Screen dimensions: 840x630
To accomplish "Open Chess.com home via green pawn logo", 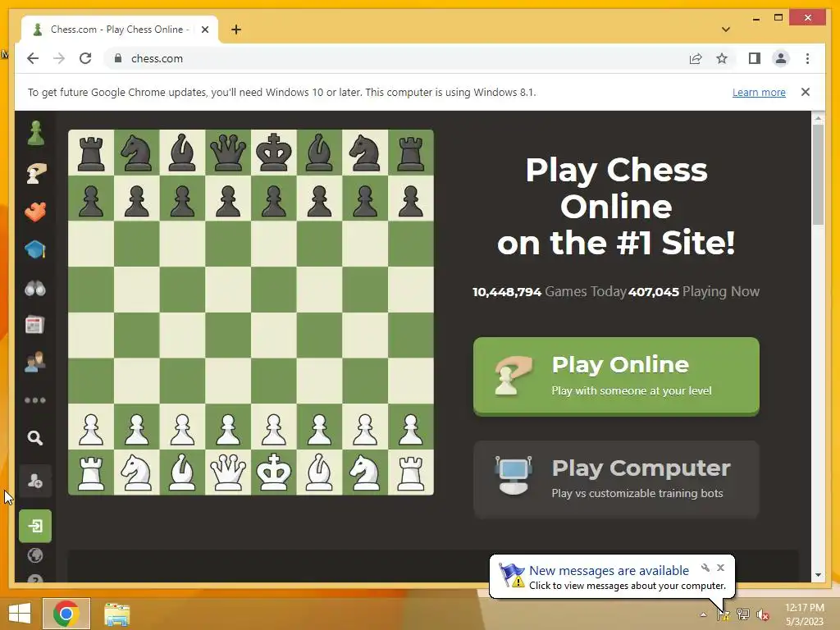I will click(36, 133).
